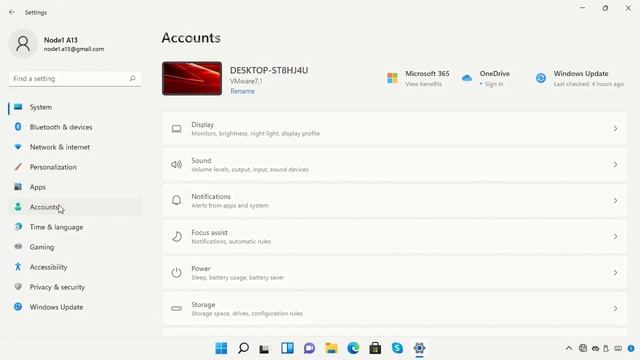Click the Accessibility figure icon
Screen dimensions: 640x360
click(18, 267)
